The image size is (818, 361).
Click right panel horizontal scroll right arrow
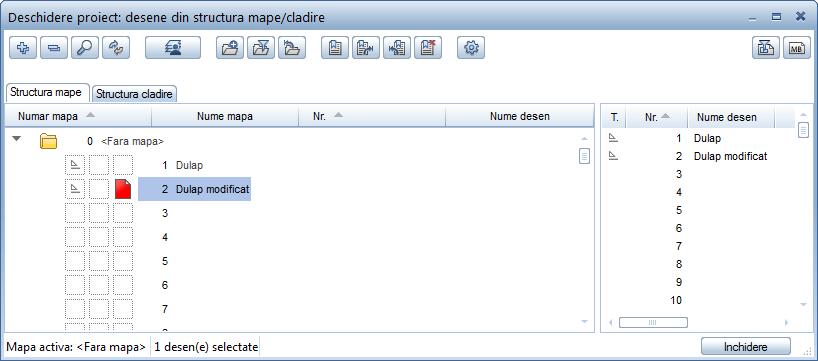787,323
